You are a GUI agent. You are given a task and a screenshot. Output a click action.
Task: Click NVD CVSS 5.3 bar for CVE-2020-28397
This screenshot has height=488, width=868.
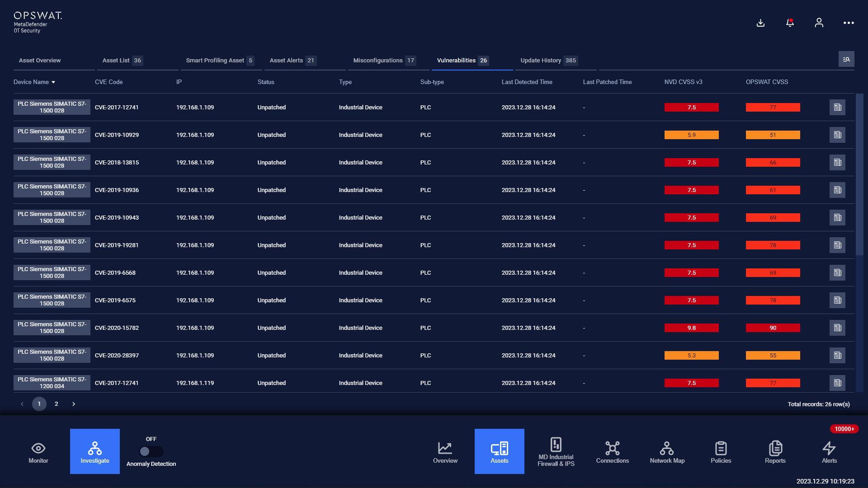[691, 356]
